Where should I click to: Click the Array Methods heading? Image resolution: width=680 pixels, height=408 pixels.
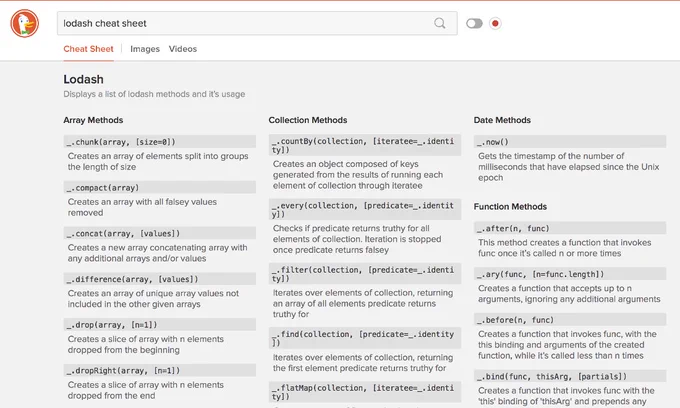(x=93, y=120)
